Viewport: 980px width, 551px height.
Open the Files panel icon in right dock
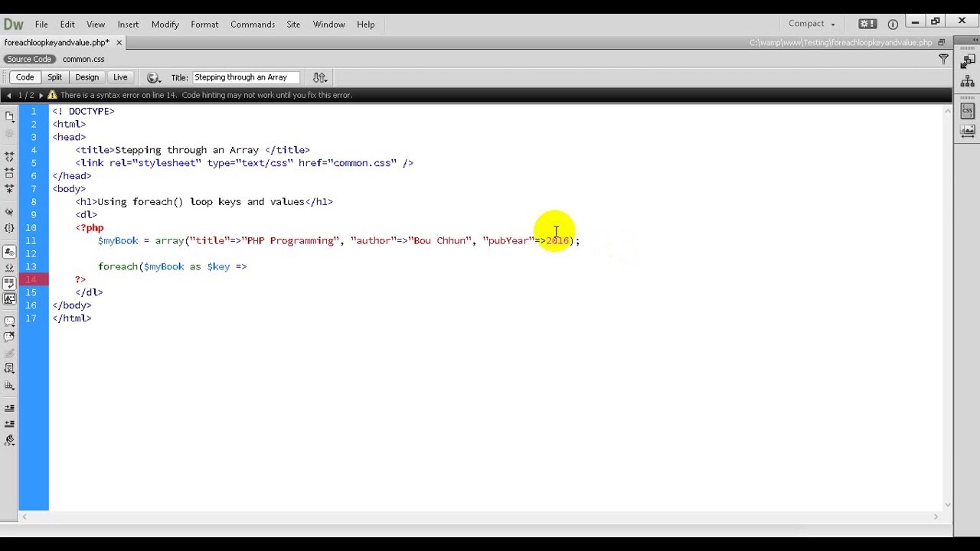tap(967, 81)
